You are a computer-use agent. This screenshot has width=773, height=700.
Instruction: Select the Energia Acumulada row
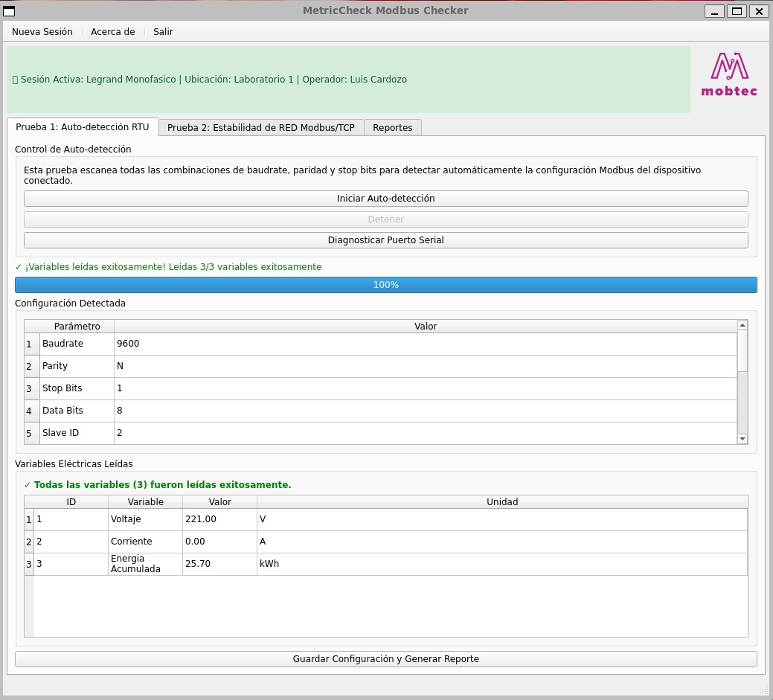144,564
